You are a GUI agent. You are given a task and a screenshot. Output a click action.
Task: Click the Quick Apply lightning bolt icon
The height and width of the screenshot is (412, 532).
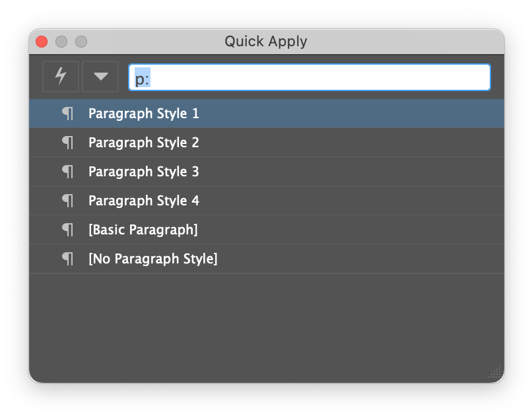[61, 77]
